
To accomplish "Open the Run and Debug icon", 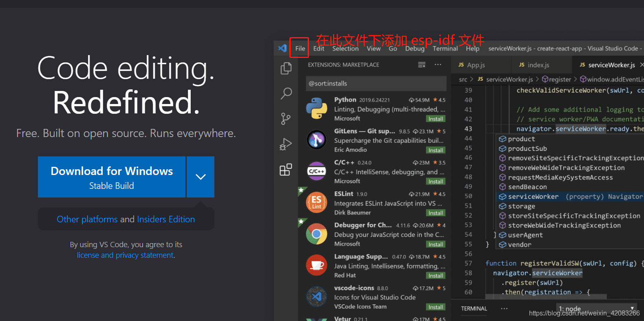I will pyautogui.click(x=286, y=144).
